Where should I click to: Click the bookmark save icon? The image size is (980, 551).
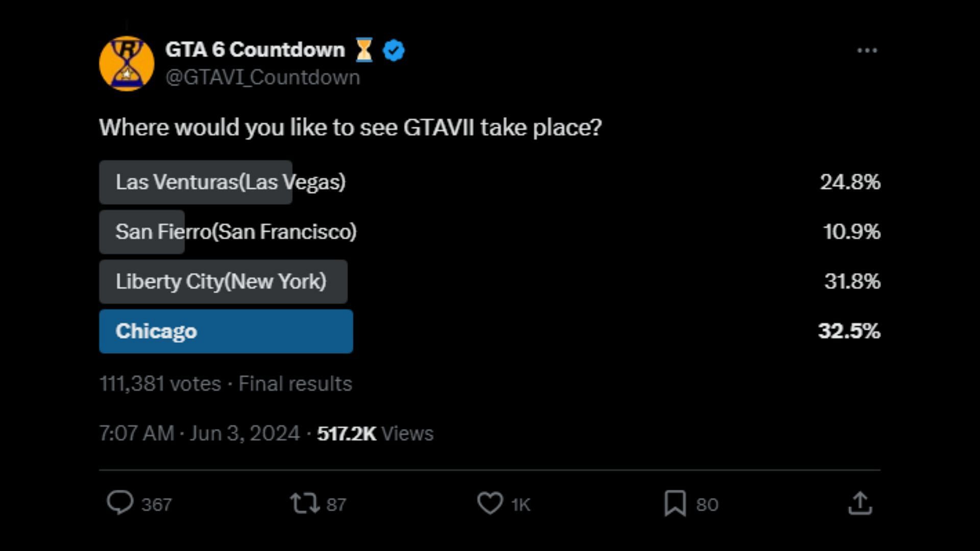[x=675, y=503]
